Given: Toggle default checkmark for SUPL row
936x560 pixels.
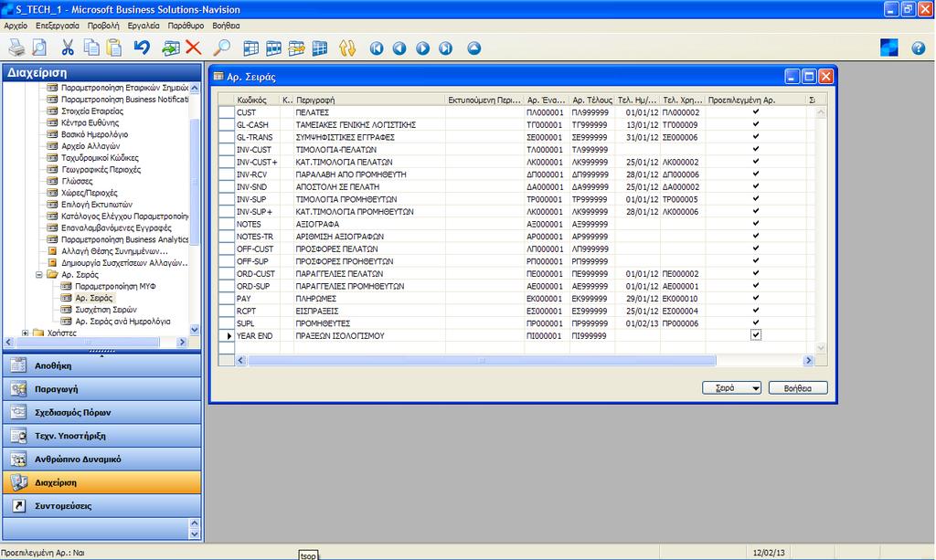Looking at the screenshot, I should click(x=756, y=322).
